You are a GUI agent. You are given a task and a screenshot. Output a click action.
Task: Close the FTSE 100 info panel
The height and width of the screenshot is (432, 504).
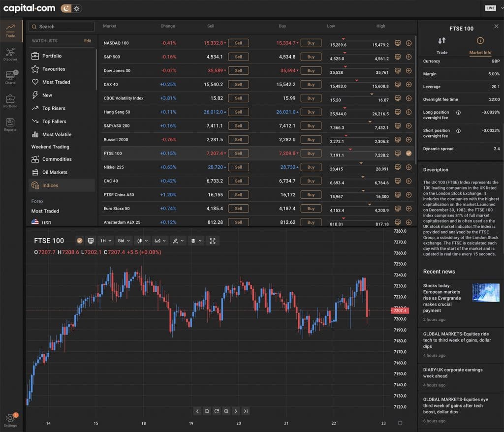tap(496, 27)
